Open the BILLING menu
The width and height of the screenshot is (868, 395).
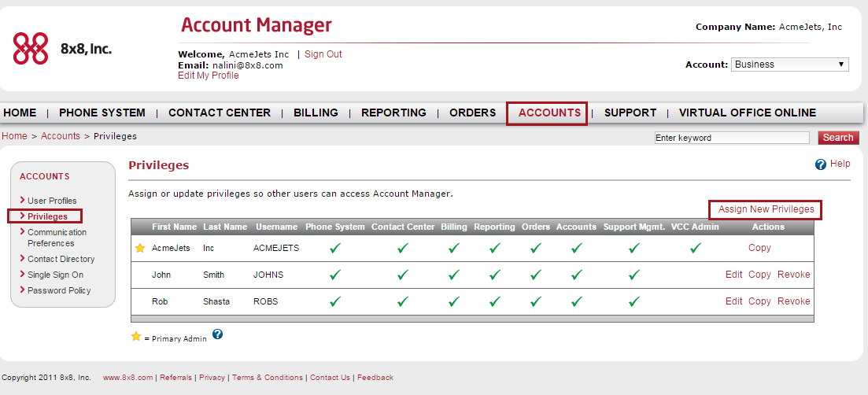point(316,113)
